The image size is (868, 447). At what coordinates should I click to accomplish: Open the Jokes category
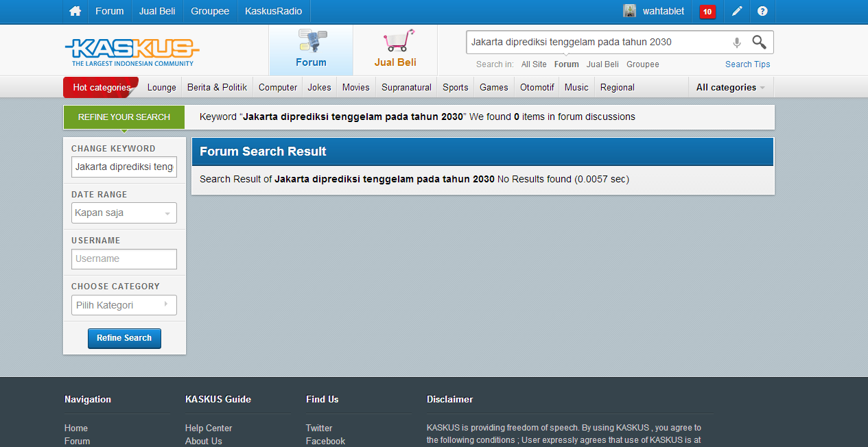[x=319, y=88]
